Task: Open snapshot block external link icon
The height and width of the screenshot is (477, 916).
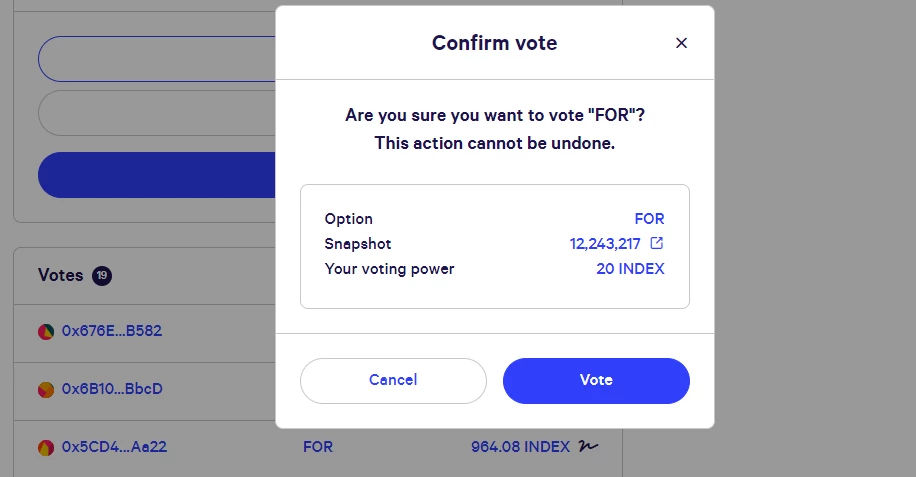Action: coord(657,243)
